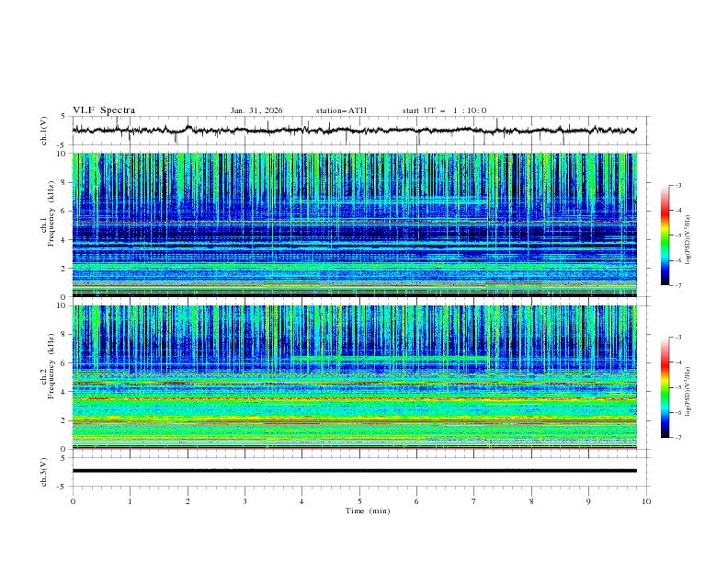This screenshot has width=728, height=563.
Task: Click the 5 tick on ch.3(V) axis
Action: (x=64, y=457)
